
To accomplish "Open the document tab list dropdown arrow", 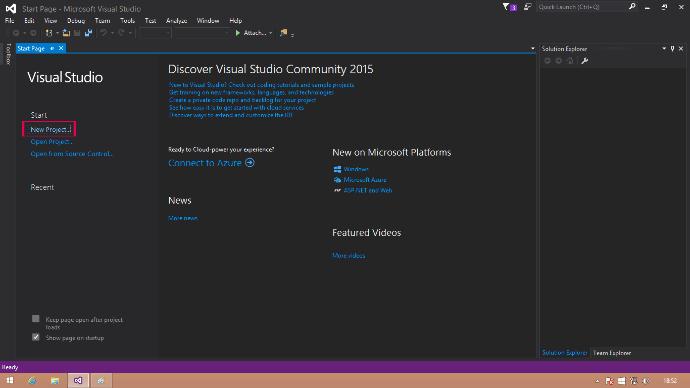I will [532, 48].
